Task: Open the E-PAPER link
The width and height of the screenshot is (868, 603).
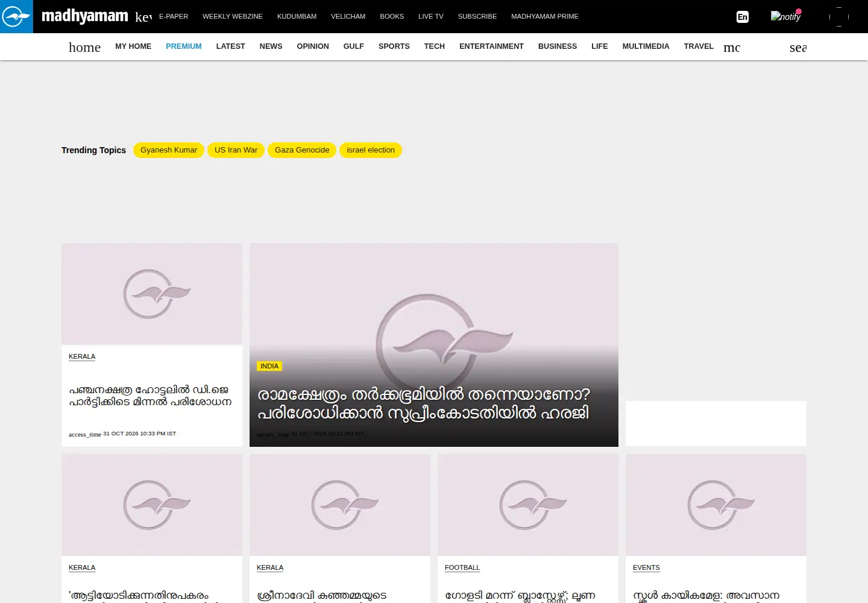Action: [x=174, y=16]
